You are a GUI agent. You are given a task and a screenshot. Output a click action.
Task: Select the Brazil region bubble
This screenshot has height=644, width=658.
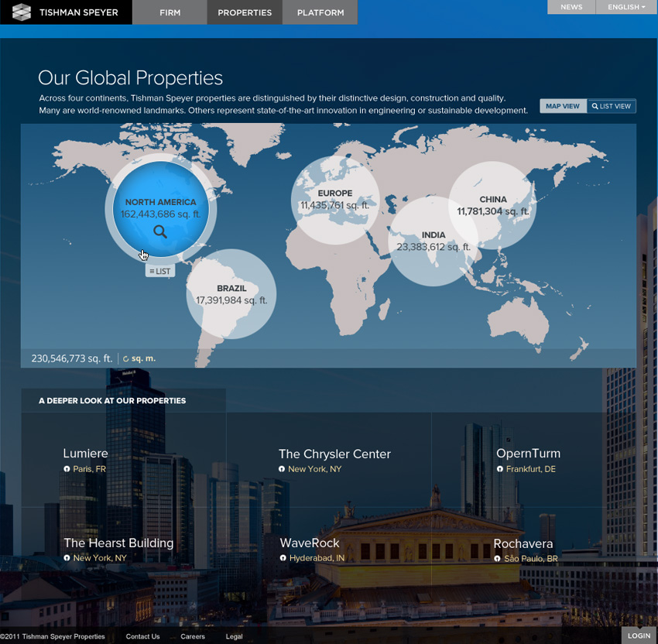click(231, 294)
